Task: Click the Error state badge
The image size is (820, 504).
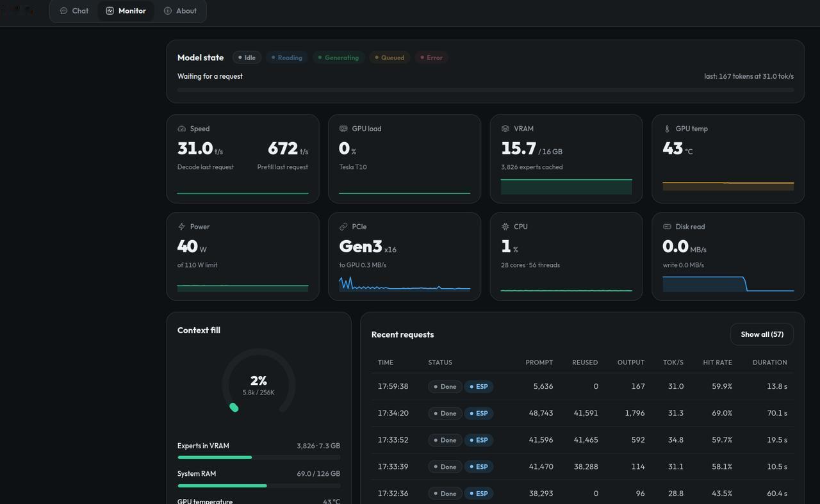Action: coord(431,58)
